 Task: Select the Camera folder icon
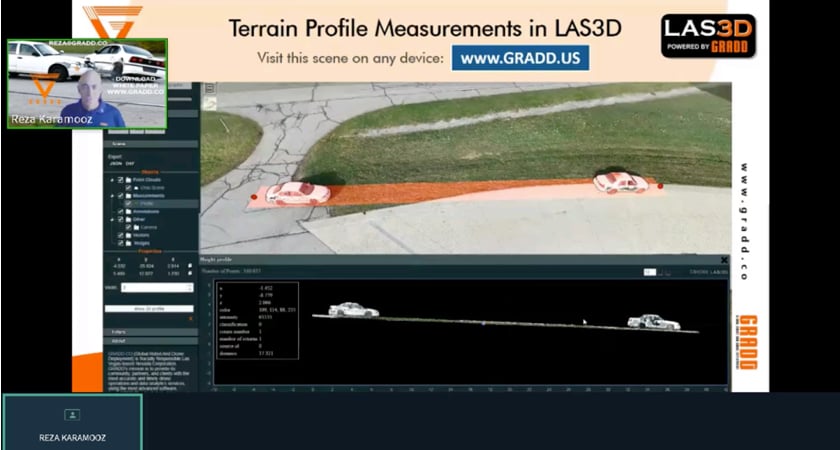[137, 228]
